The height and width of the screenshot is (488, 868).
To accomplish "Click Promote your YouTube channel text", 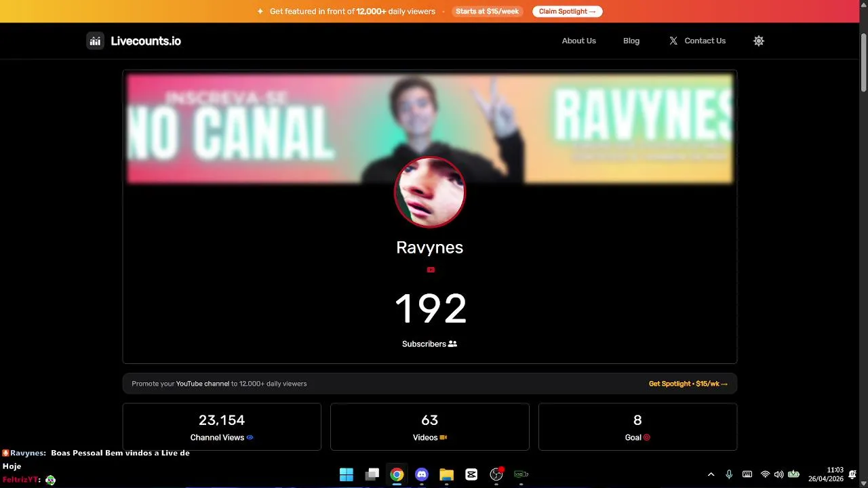I will (219, 384).
